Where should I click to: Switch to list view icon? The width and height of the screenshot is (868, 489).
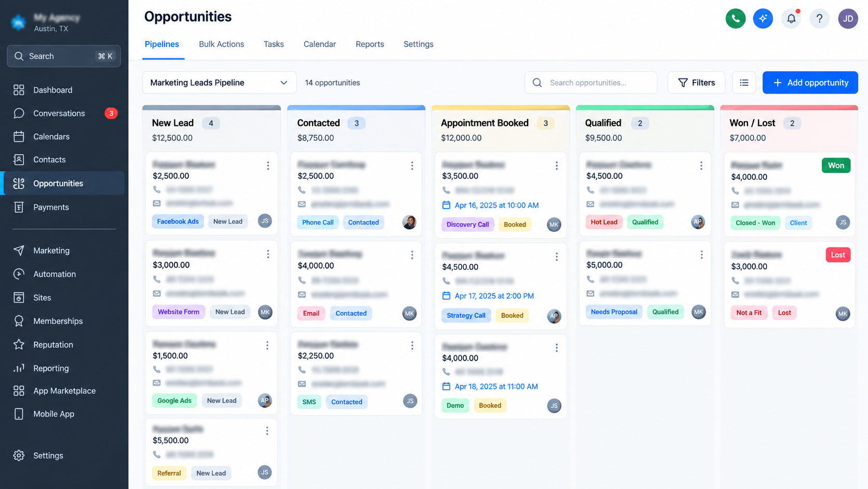(744, 83)
